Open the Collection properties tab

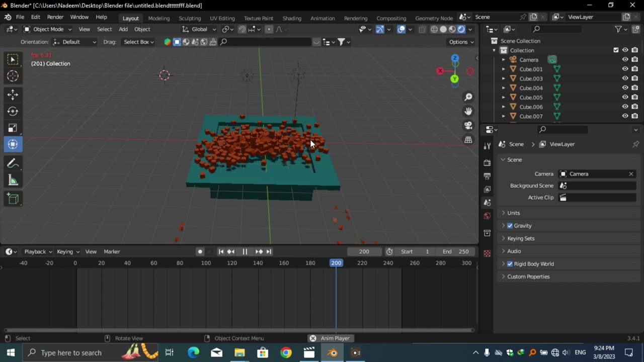[487, 233]
